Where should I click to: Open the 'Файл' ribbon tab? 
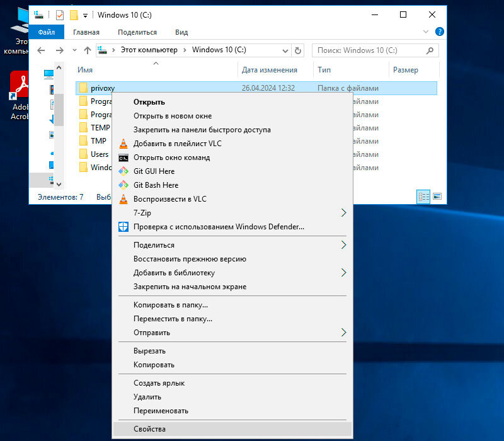point(47,32)
